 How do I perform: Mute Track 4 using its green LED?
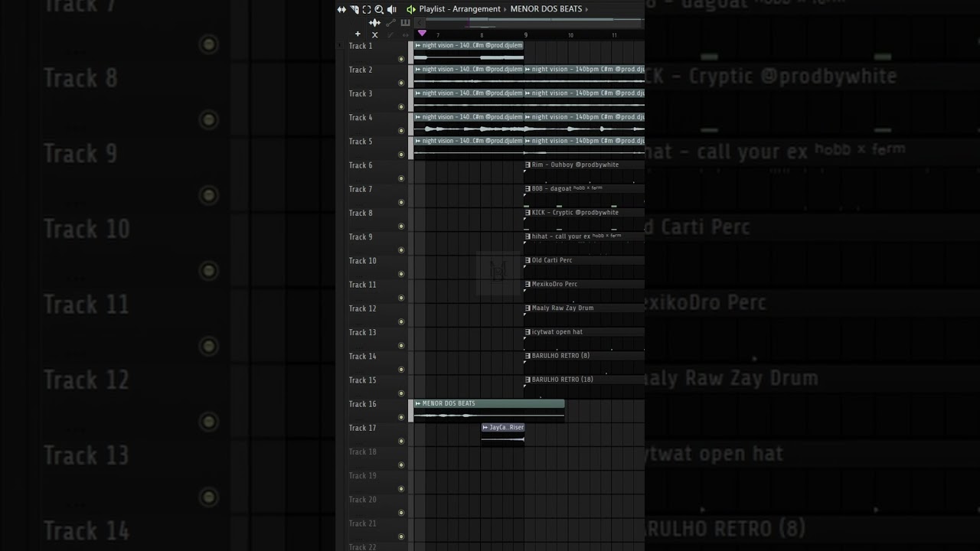point(401,131)
